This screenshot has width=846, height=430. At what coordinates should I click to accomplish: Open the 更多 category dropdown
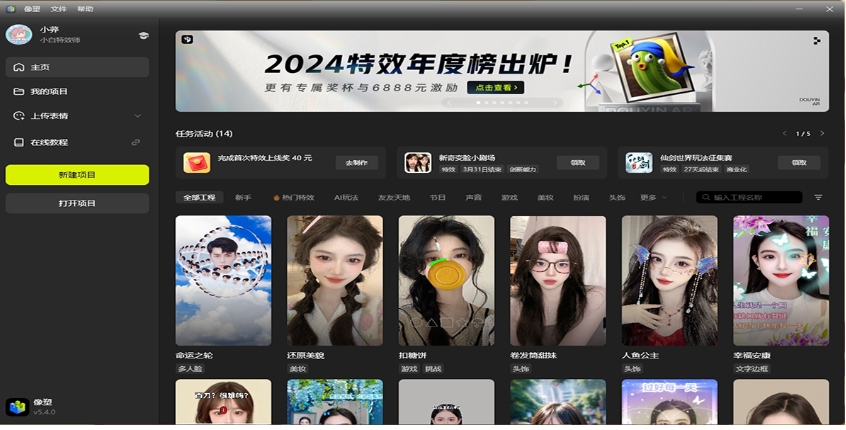[653, 198]
